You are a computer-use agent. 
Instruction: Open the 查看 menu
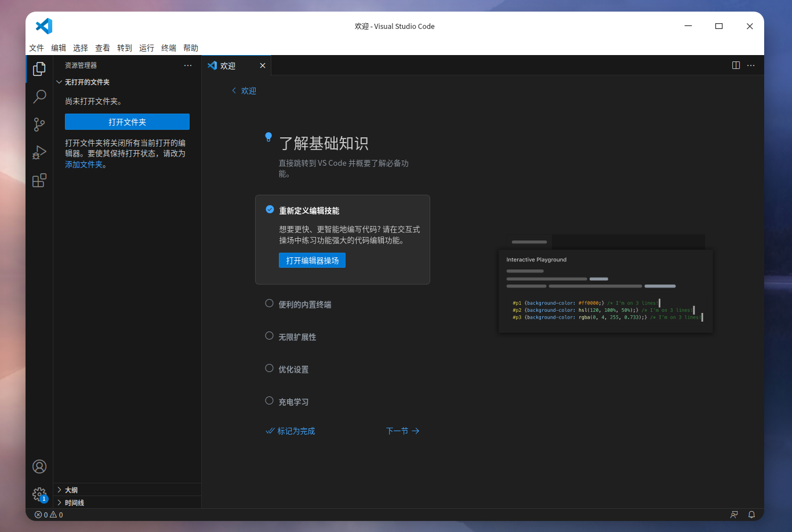click(103, 48)
